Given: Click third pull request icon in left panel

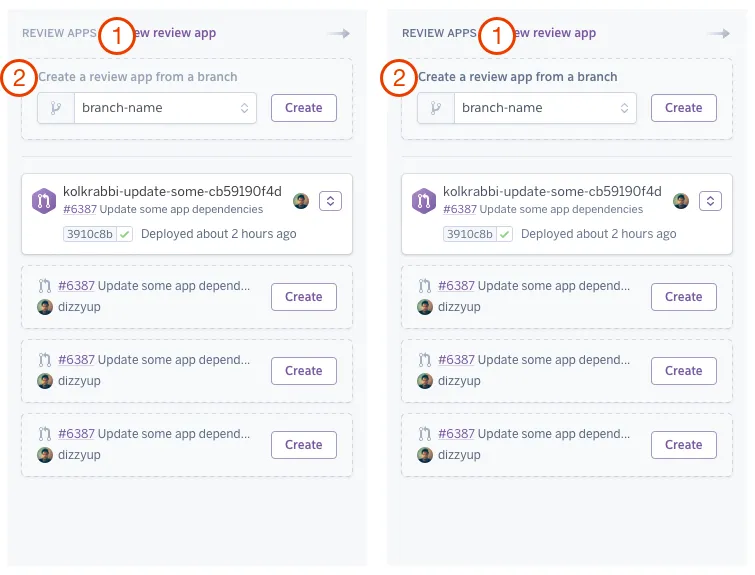Looking at the screenshot, I should pyautogui.click(x=45, y=434).
